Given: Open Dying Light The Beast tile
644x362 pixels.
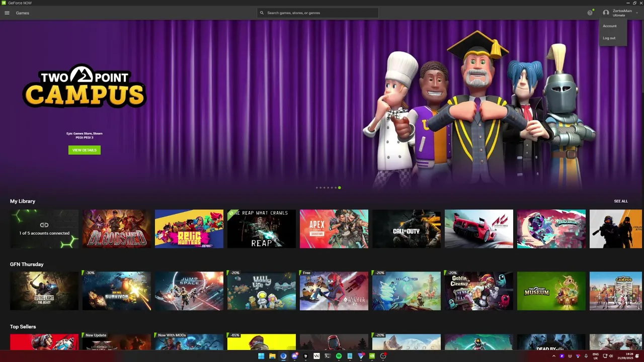Looking at the screenshot, I should [x=44, y=291].
